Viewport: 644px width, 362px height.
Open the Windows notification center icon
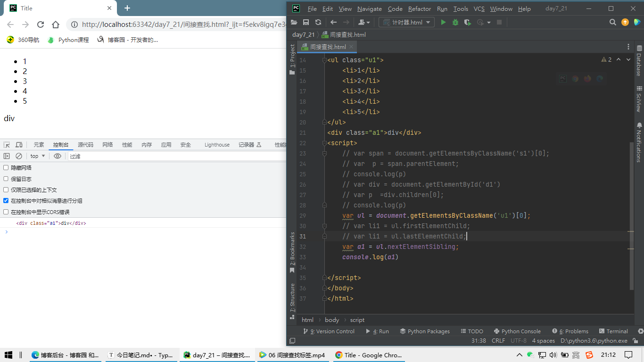(628, 355)
